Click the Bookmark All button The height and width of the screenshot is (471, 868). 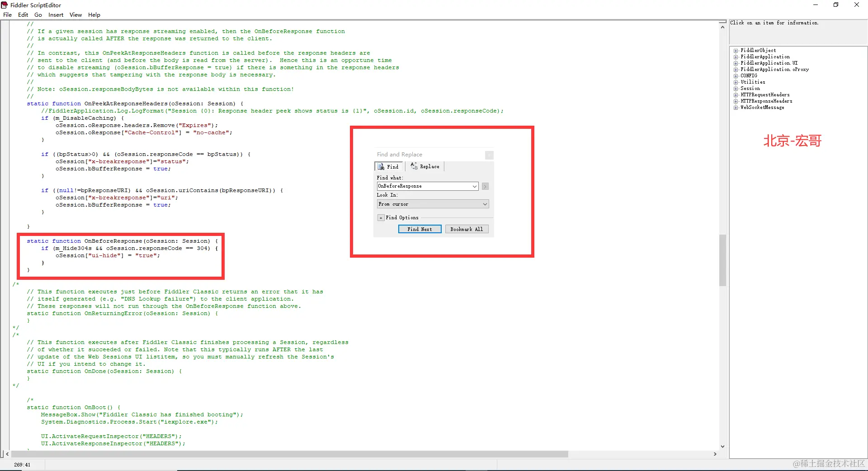(467, 229)
